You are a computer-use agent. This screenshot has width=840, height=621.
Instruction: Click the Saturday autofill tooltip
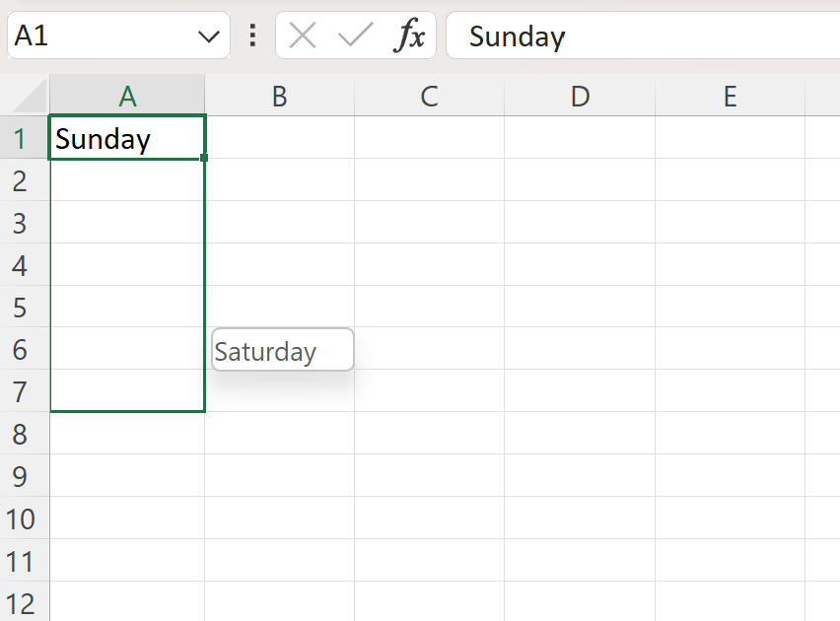283,350
